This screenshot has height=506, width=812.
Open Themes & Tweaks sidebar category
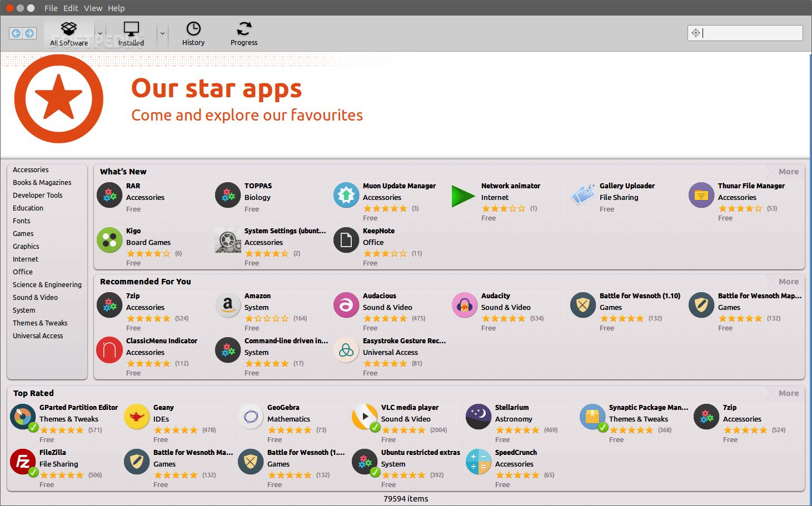point(40,323)
